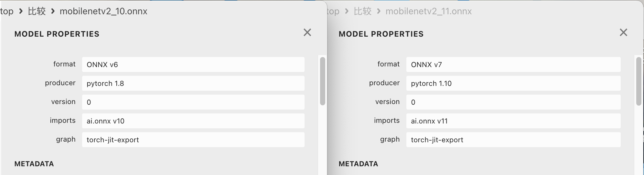Viewport: 644px width, 175px height.
Task: Click the imports field ai.onnx v10
Action: click(193, 121)
